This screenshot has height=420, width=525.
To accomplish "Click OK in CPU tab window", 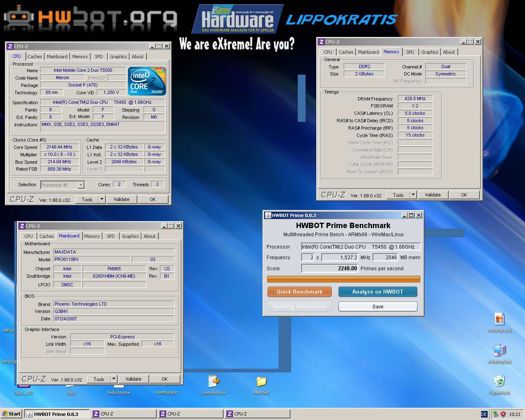I will point(153,199).
